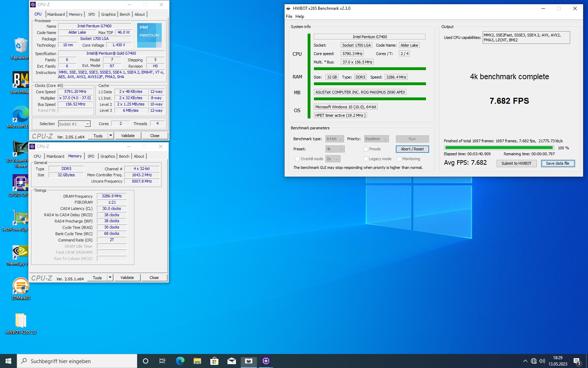Click the ASUSTeK ROG MAXIMUS Z690 APEX field
The height and width of the screenshot is (368, 588).
tap(360, 92)
